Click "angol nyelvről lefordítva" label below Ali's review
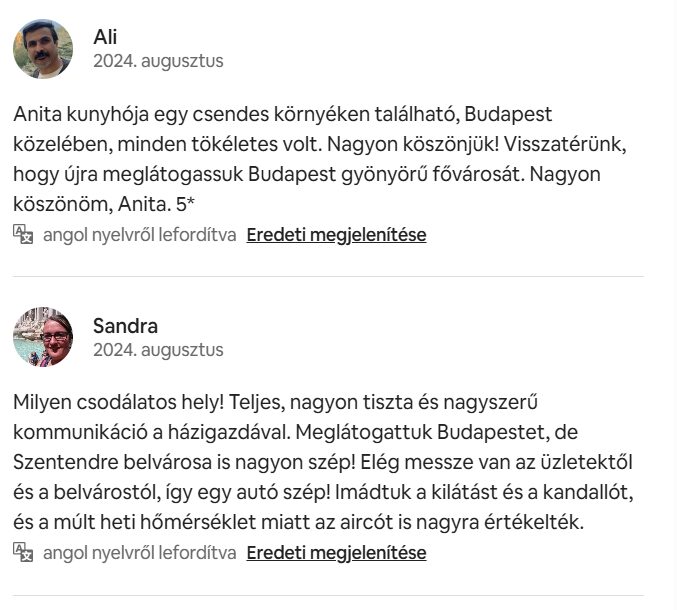 pos(139,235)
